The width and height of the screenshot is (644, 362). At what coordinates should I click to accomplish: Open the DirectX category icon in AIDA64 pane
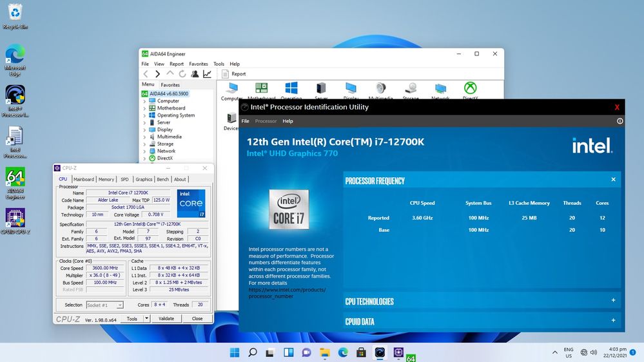tap(470, 91)
